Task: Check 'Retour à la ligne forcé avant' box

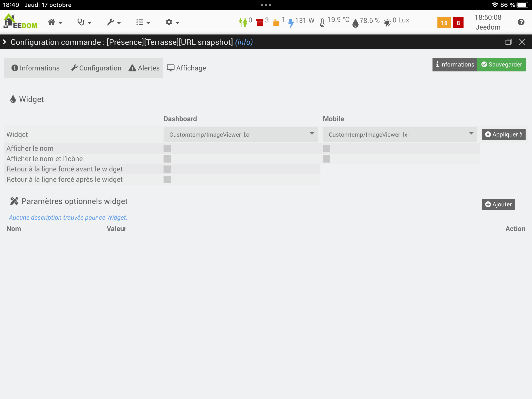Action: pyautogui.click(x=167, y=169)
